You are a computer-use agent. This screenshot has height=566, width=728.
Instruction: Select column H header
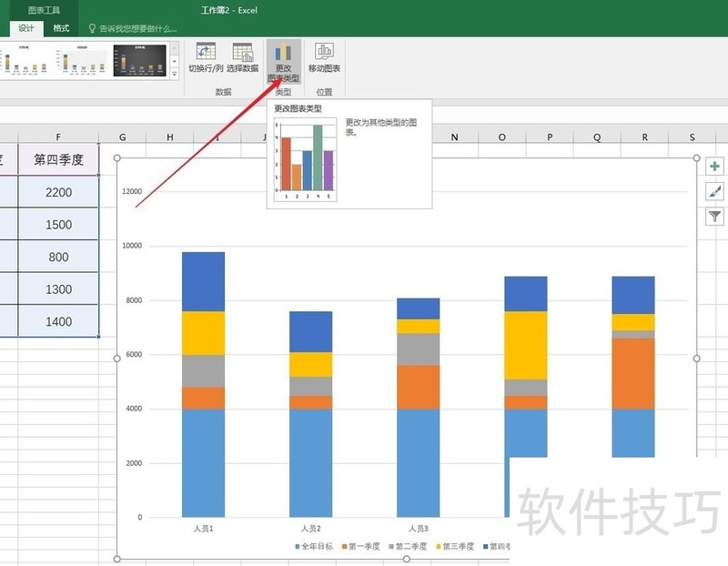pos(170,137)
